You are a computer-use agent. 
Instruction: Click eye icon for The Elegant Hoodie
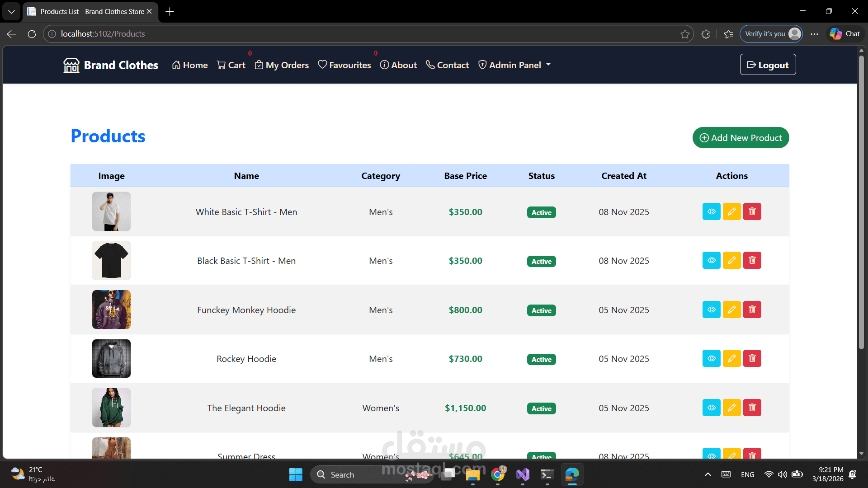[711, 408]
